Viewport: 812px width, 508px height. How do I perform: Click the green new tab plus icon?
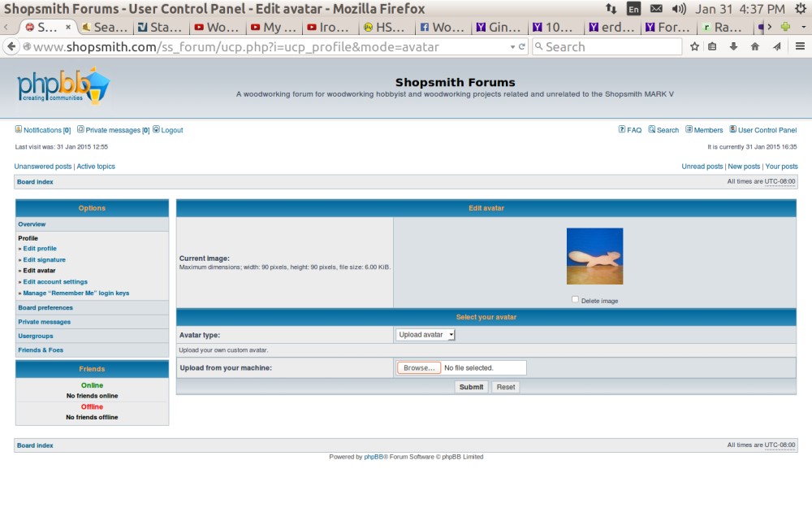[x=785, y=27]
